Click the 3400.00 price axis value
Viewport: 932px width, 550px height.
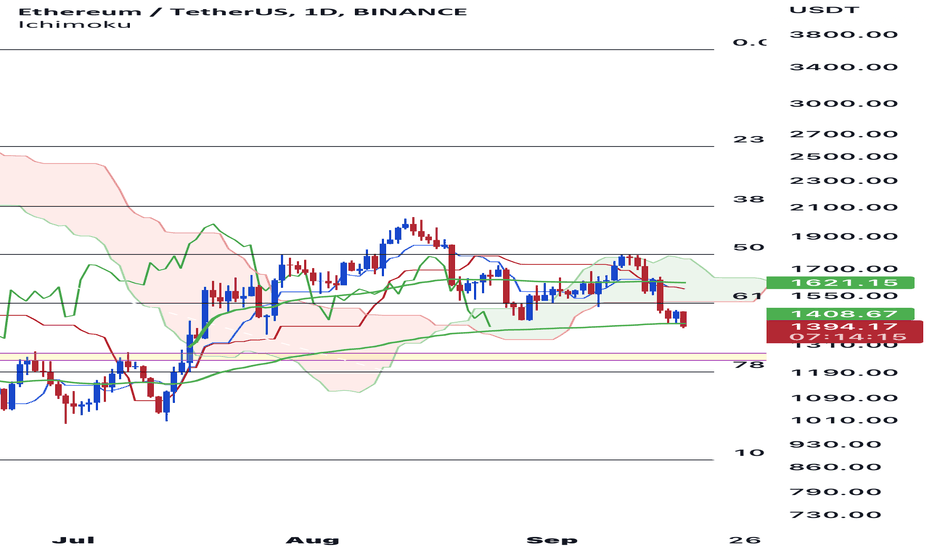pos(843,67)
